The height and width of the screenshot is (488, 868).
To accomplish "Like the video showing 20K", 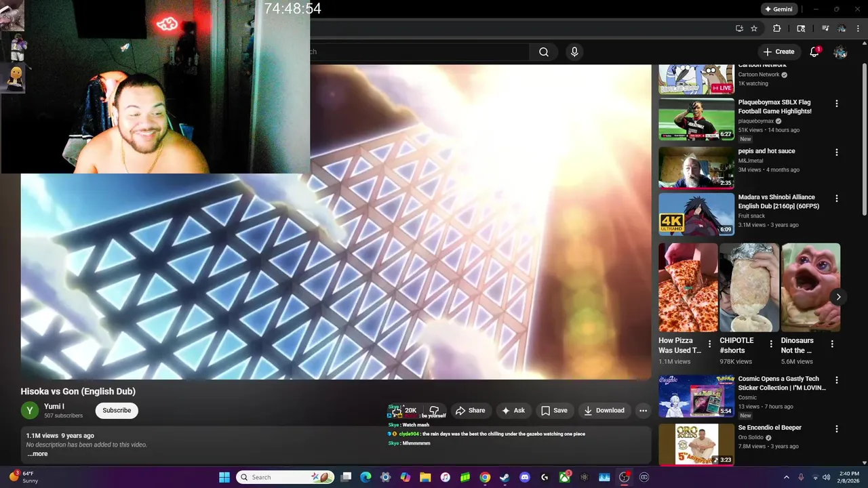I will click(404, 411).
